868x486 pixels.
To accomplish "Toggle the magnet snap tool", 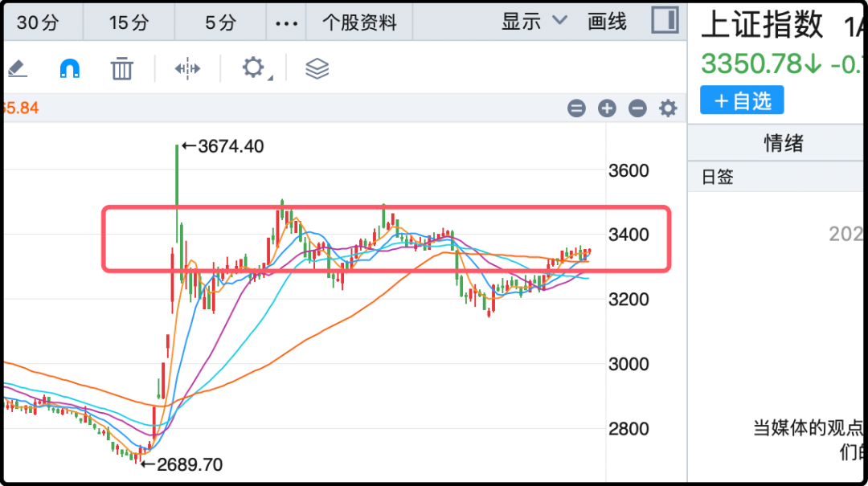I will [x=70, y=69].
